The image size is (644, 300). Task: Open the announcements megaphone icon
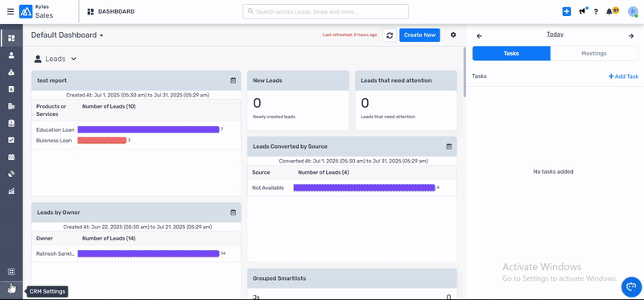click(x=582, y=11)
